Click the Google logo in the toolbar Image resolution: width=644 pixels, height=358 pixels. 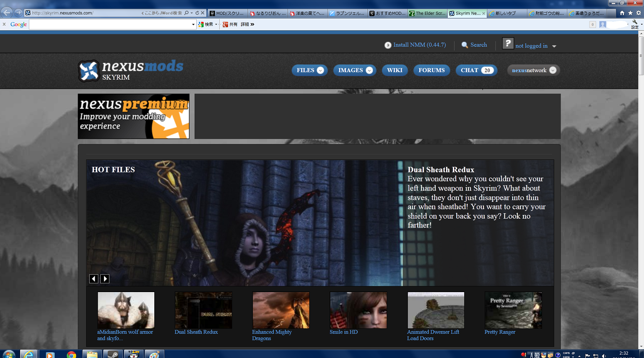click(18, 24)
